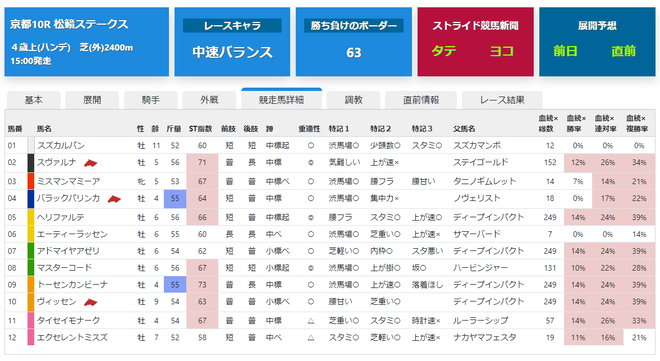Open the 調教 tab
Viewport: 660px width, 361px height.
(354, 100)
